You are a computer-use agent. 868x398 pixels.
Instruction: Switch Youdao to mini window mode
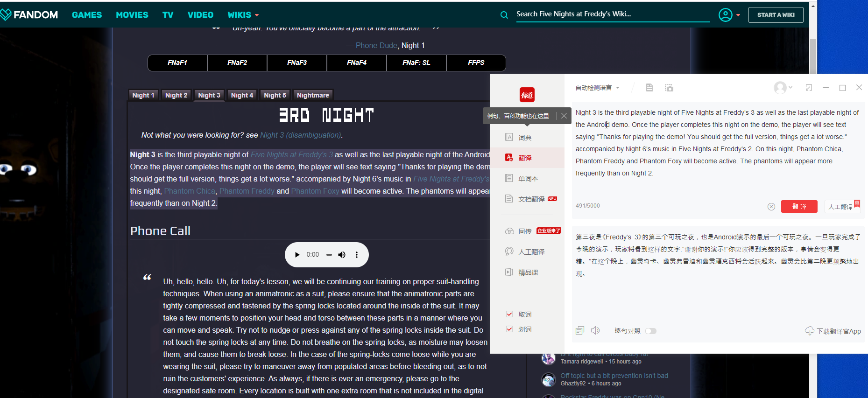[809, 88]
